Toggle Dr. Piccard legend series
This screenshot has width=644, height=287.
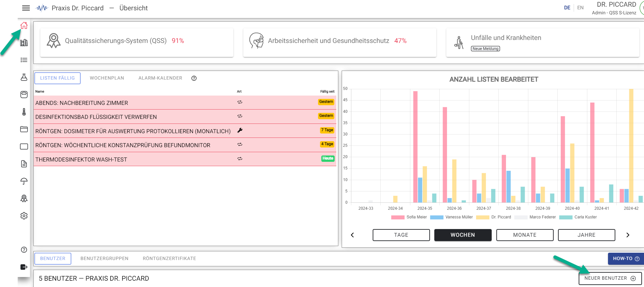tap(493, 217)
